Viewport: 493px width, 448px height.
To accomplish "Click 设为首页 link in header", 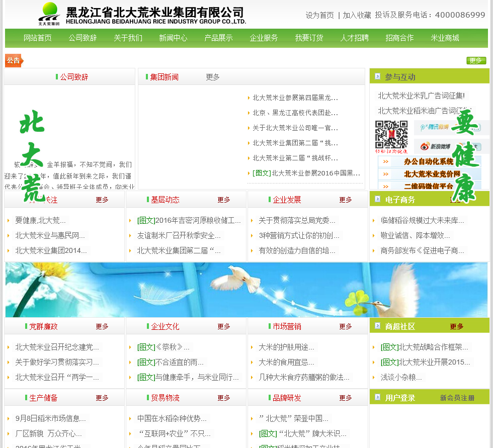I will (x=320, y=15).
